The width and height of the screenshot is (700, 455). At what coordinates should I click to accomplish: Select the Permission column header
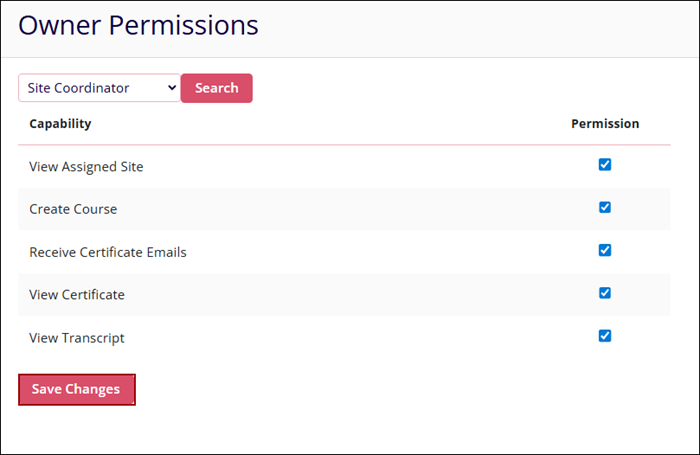pyautogui.click(x=605, y=124)
